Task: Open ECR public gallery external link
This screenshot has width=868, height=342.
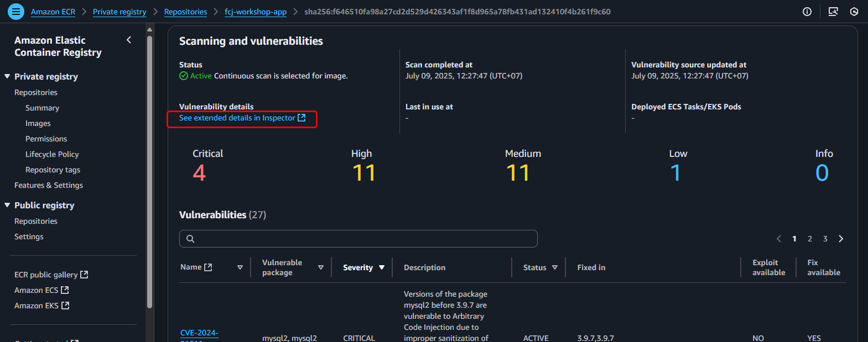Action: (51, 275)
